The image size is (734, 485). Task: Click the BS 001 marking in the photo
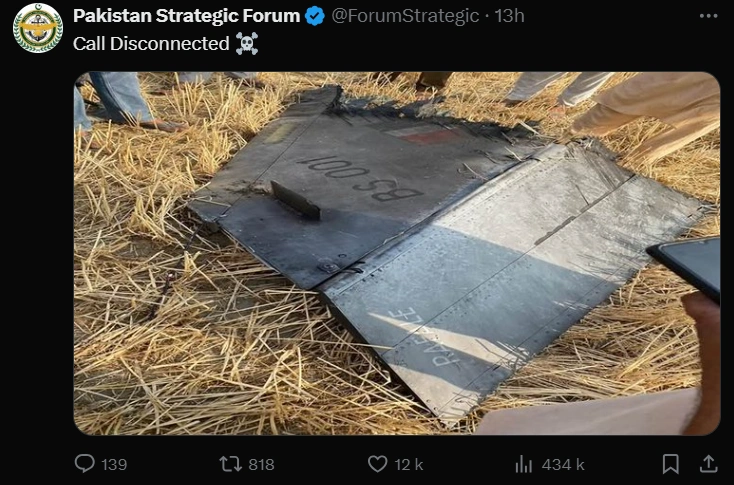[x=360, y=179]
